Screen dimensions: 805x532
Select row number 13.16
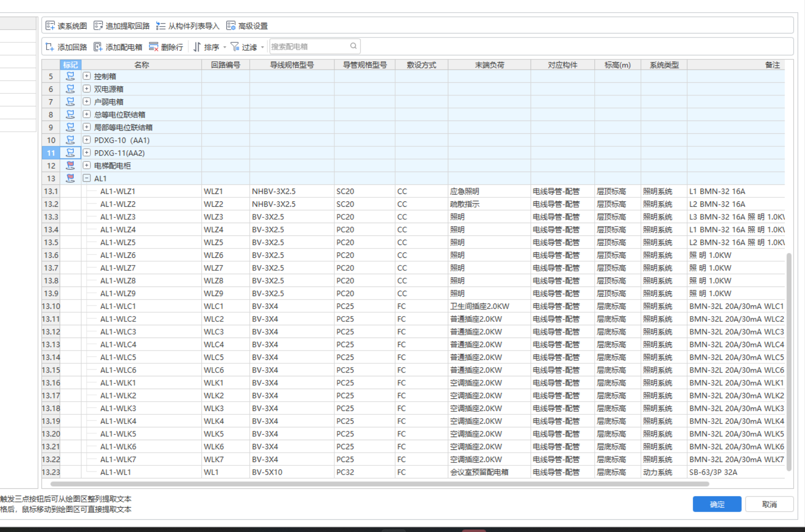[51, 383]
